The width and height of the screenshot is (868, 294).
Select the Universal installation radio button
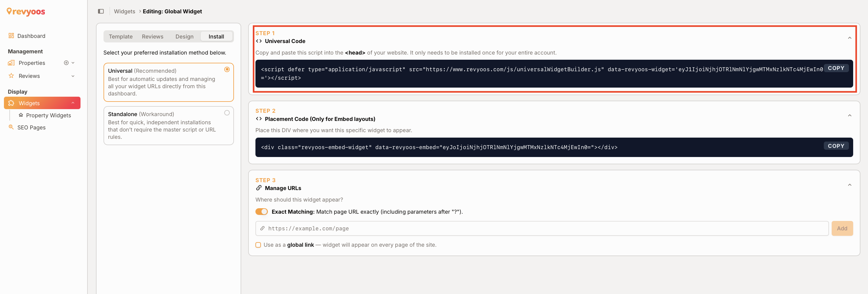[x=227, y=69]
